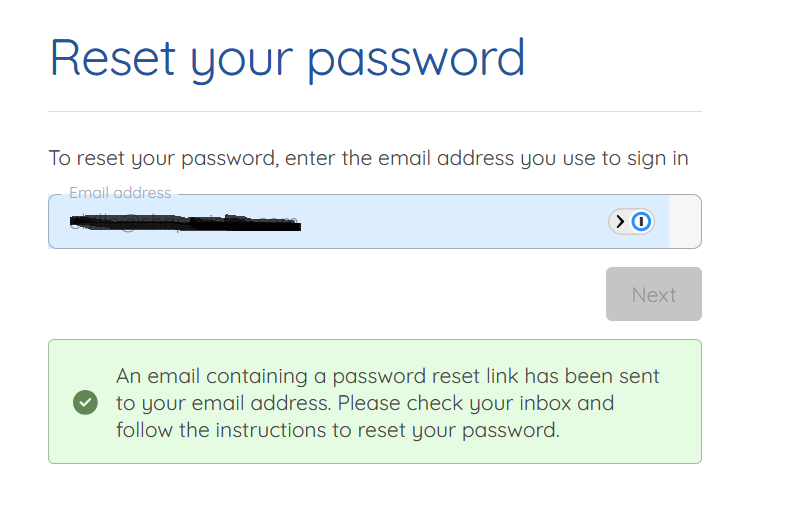795x526 pixels.
Task: Click the green success notification box's bottom edge
Action: coord(375,463)
